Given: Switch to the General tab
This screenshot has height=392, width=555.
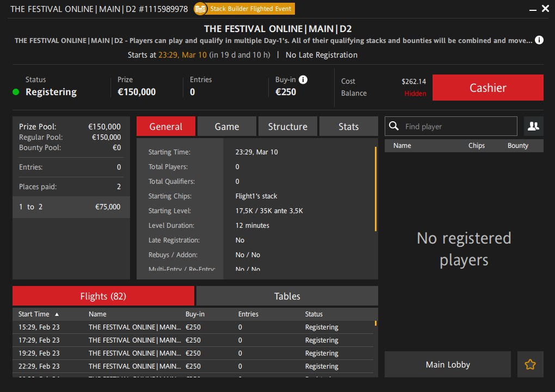Looking at the screenshot, I should pos(165,126).
